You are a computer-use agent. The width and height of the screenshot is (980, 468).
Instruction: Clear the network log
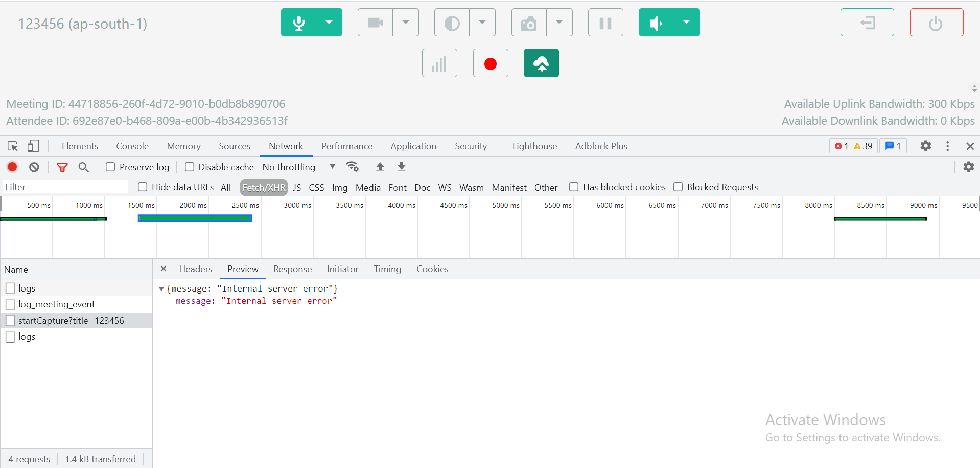34,167
